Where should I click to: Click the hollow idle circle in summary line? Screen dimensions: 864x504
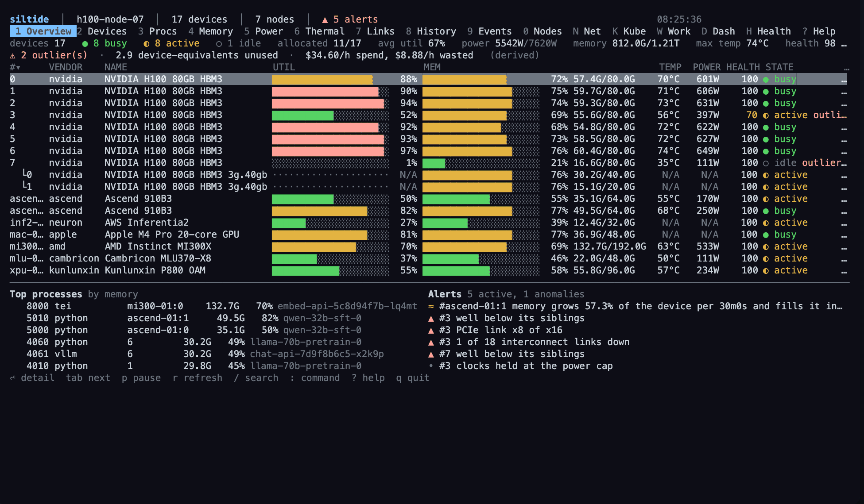click(x=219, y=43)
